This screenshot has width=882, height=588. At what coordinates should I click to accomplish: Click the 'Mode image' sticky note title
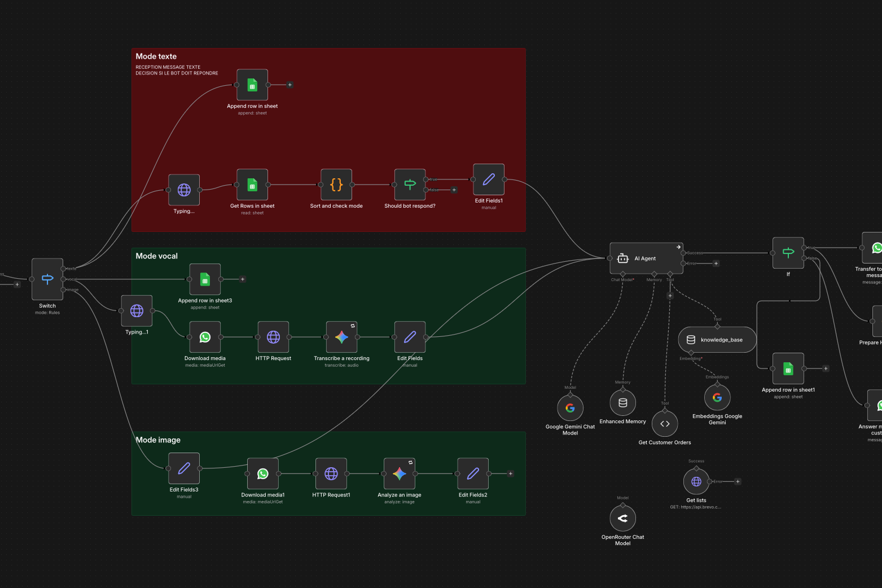158,440
